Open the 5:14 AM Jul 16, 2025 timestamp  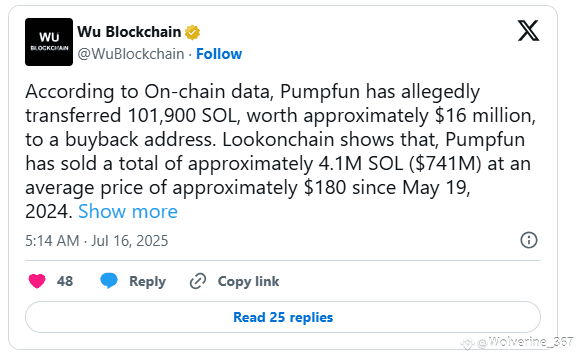(x=97, y=241)
